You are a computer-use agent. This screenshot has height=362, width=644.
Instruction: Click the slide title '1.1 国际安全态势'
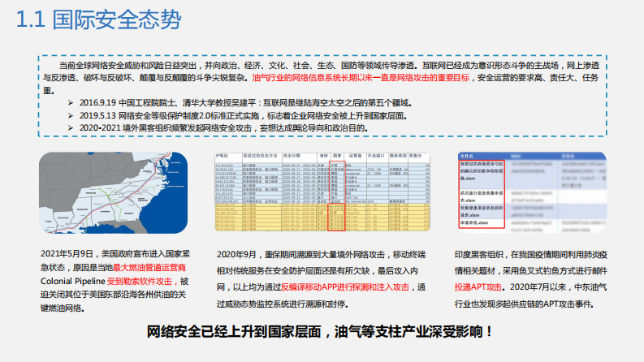[x=98, y=19]
